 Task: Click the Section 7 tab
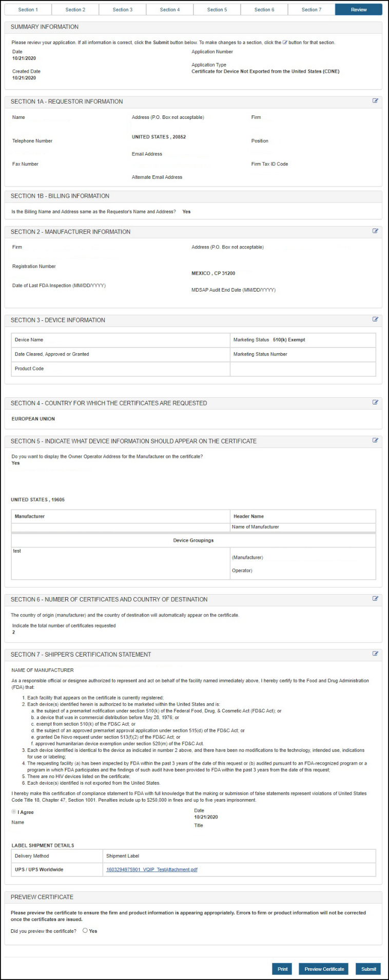click(312, 10)
